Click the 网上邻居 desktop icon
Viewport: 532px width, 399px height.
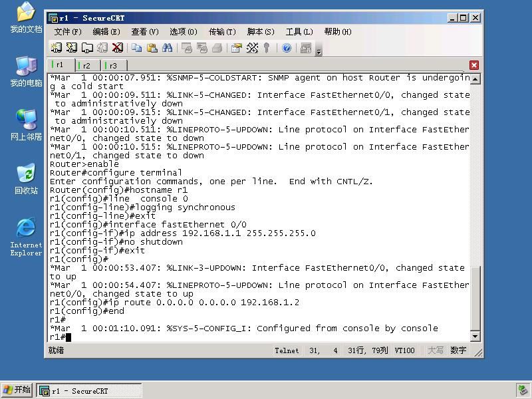pos(26,125)
